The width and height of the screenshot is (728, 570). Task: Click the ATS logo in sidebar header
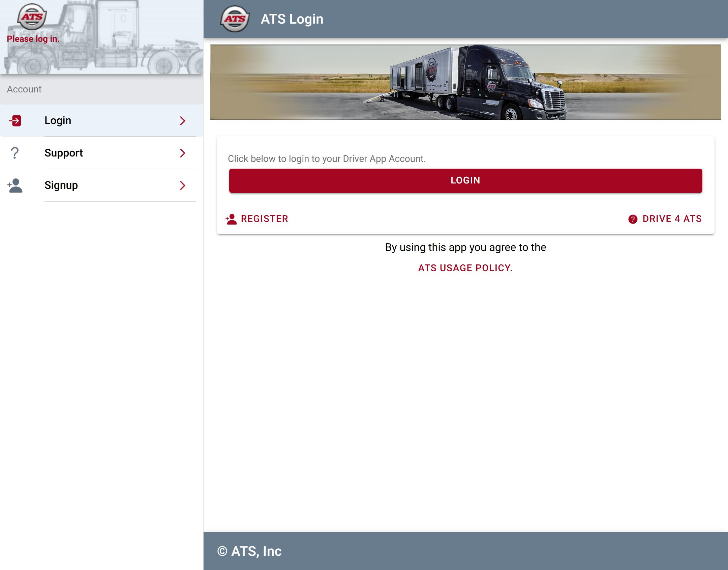[32, 17]
